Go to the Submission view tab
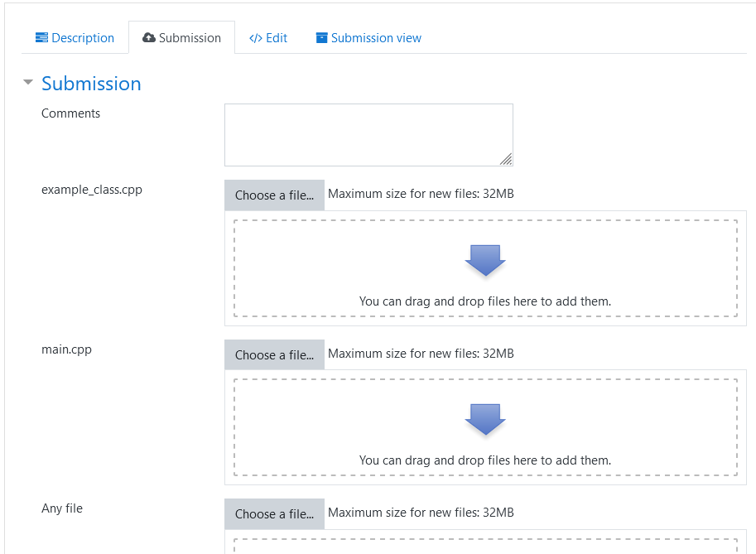The height and width of the screenshot is (554, 756). pos(376,38)
